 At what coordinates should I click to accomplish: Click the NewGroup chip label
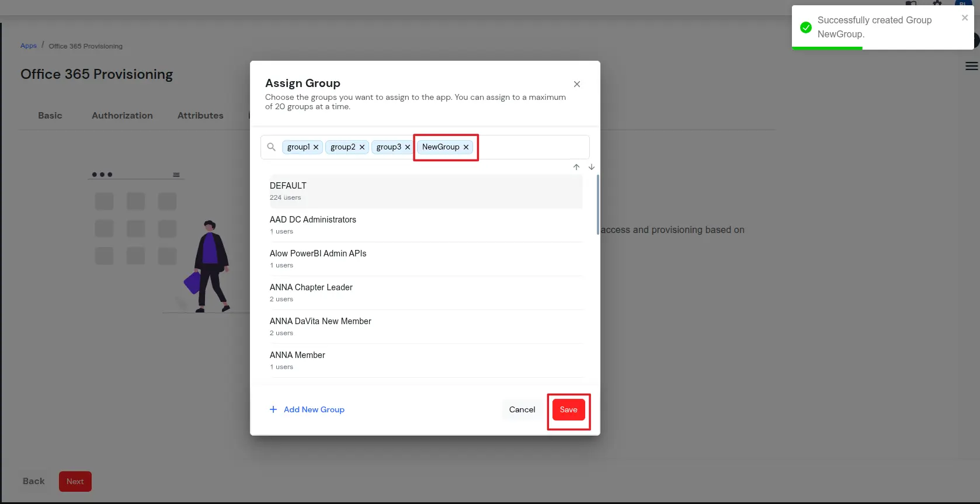[x=441, y=147]
